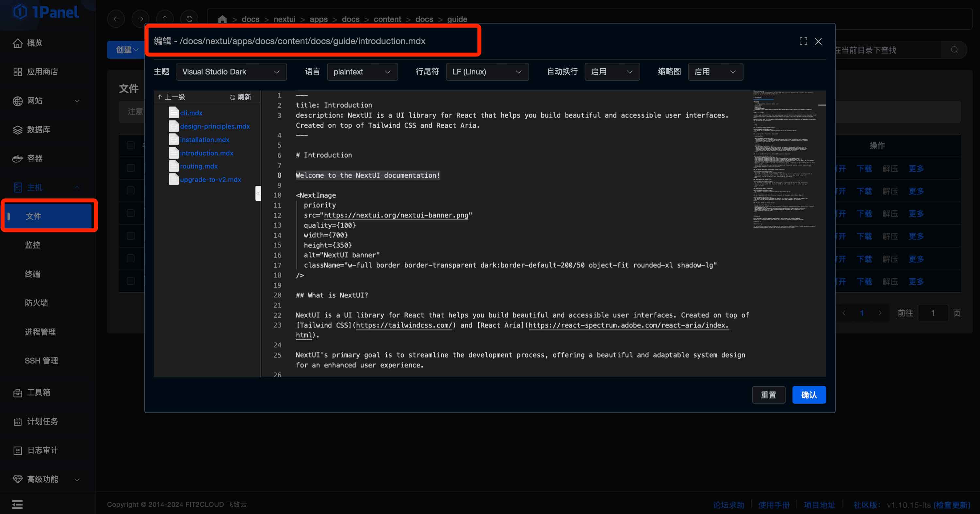This screenshot has width=980, height=514.
Task: Open installation.mdx in the file tree
Action: point(205,139)
